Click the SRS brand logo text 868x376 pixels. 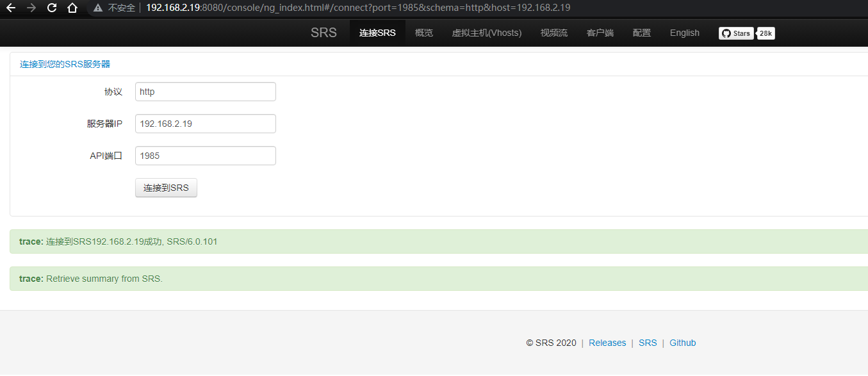(323, 33)
